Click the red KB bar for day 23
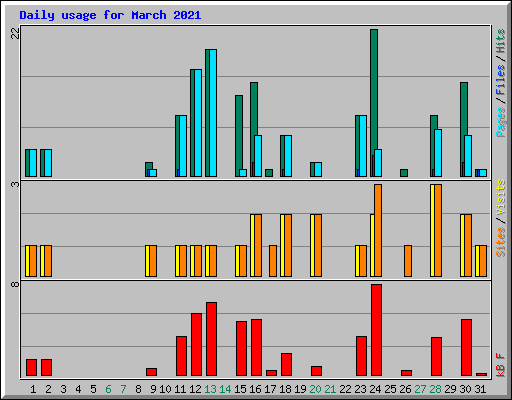 click(361, 356)
